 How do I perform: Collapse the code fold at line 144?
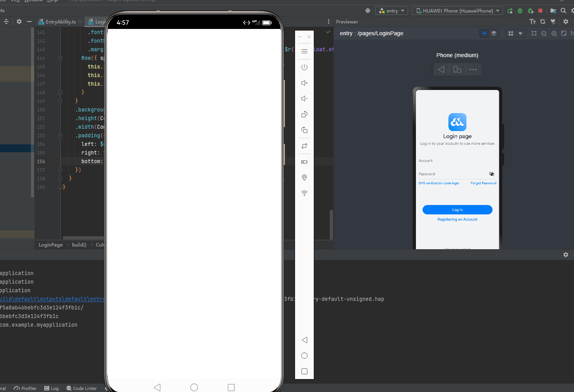60,58
